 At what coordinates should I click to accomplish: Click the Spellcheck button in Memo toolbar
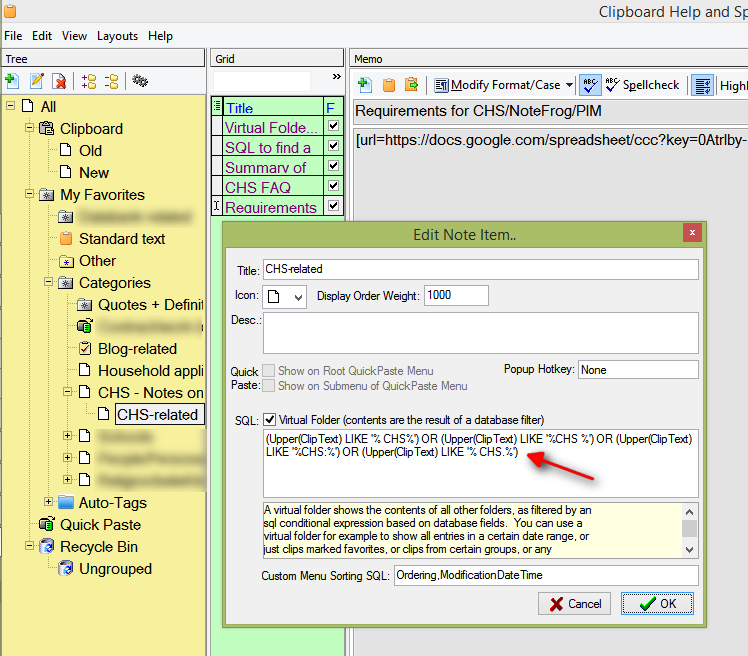[642, 85]
